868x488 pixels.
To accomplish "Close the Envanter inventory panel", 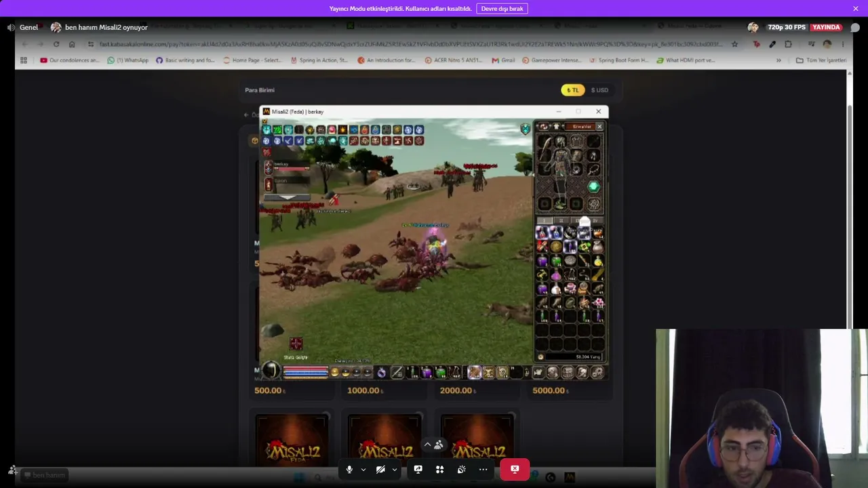I will [599, 127].
